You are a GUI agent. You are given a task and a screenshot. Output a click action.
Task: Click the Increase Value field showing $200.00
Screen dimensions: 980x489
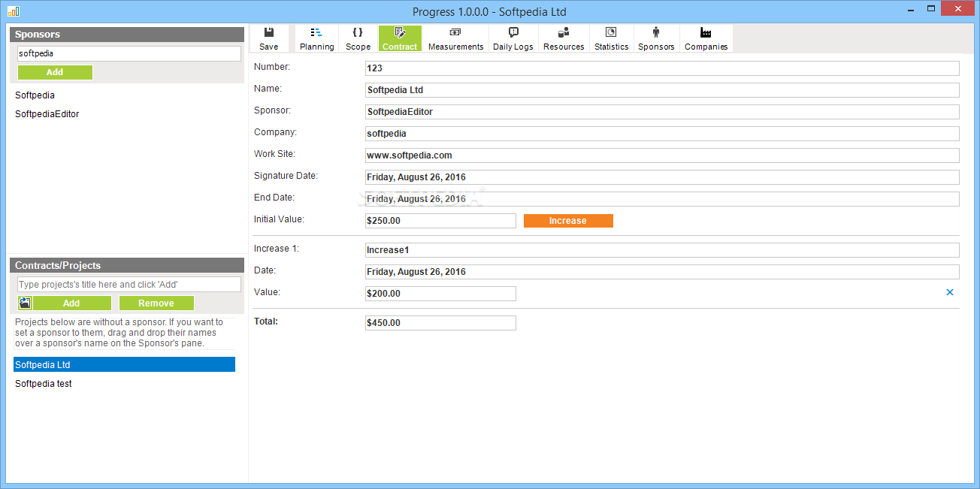[x=440, y=294]
